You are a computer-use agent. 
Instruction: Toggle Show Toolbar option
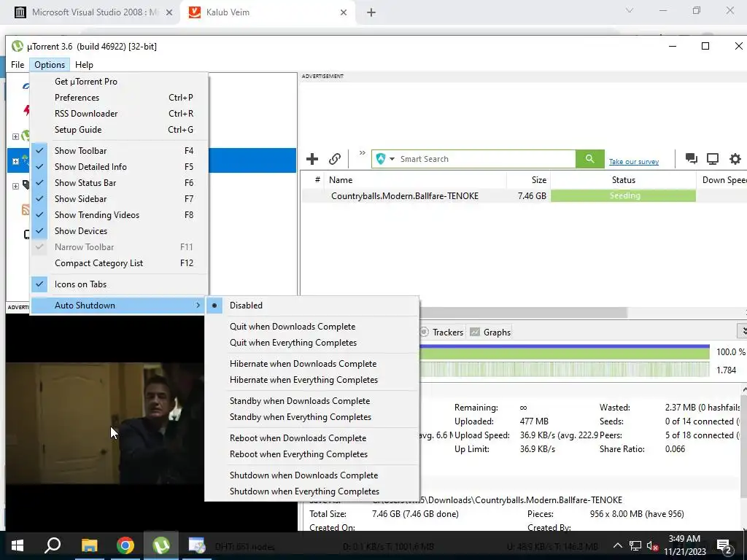120,150
